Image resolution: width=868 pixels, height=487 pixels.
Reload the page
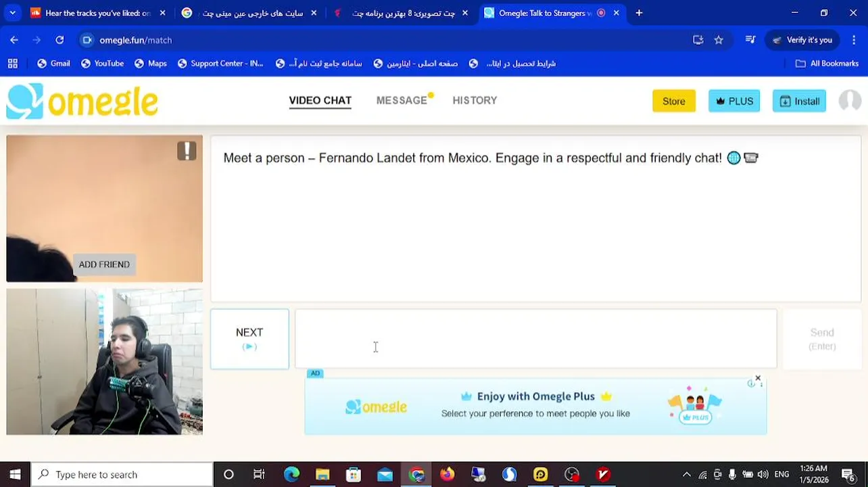coord(59,40)
